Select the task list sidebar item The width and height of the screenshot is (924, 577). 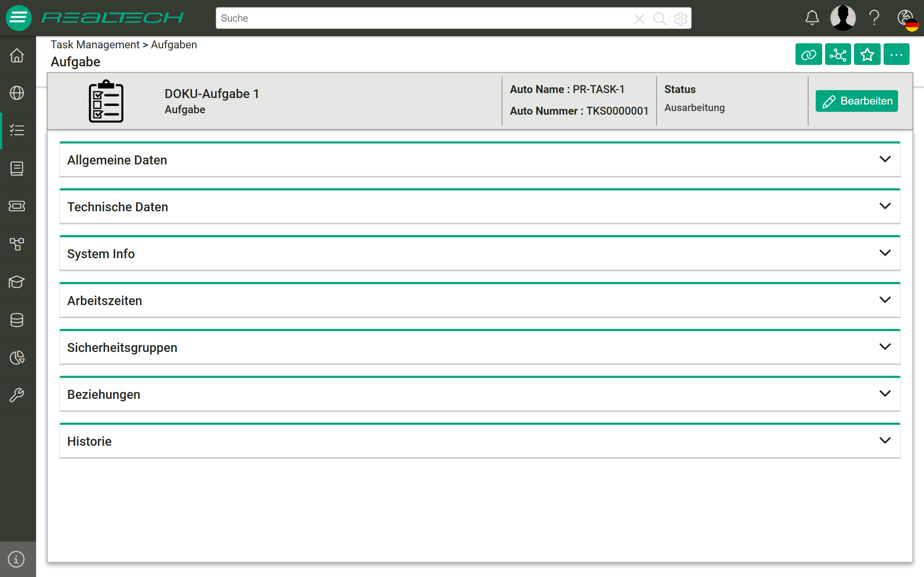[x=17, y=131]
